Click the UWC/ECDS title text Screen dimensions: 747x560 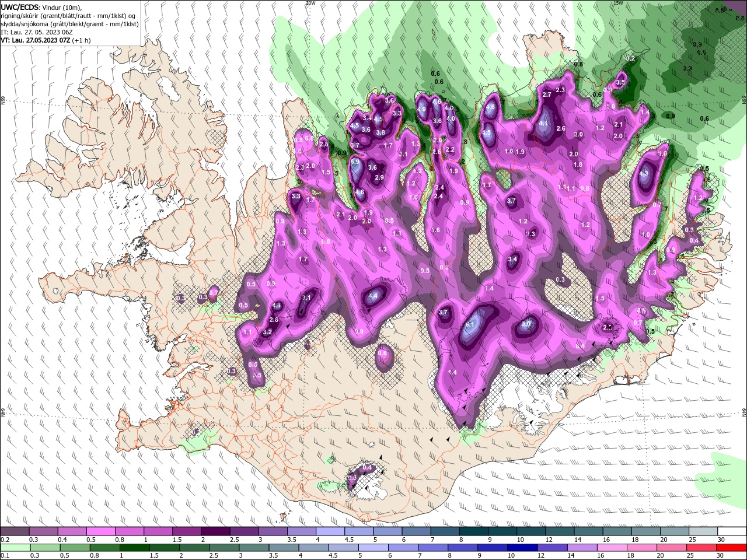pyautogui.click(x=20, y=7)
